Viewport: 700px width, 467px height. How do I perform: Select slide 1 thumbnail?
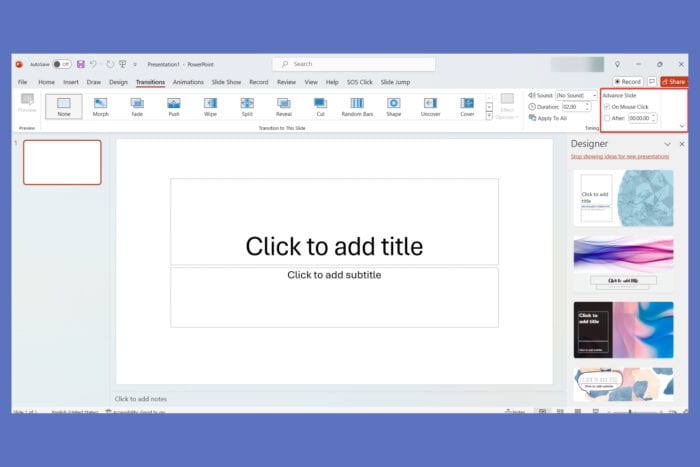pos(62,162)
